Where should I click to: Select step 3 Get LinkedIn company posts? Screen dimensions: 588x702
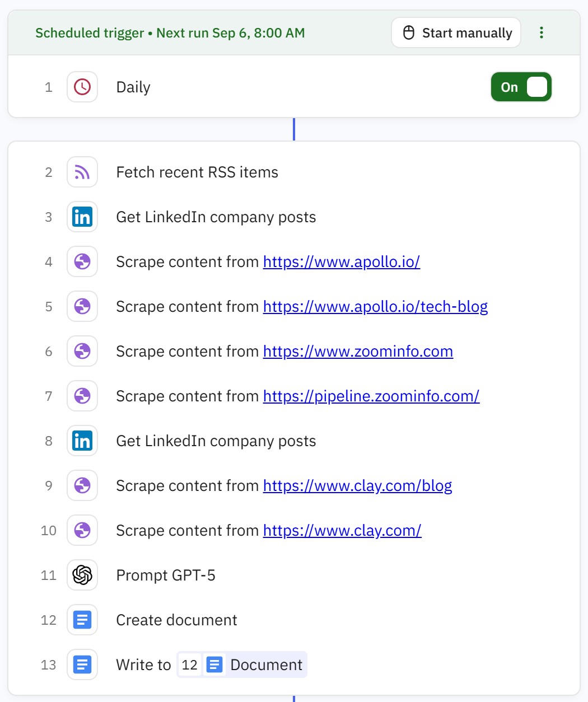pos(216,217)
